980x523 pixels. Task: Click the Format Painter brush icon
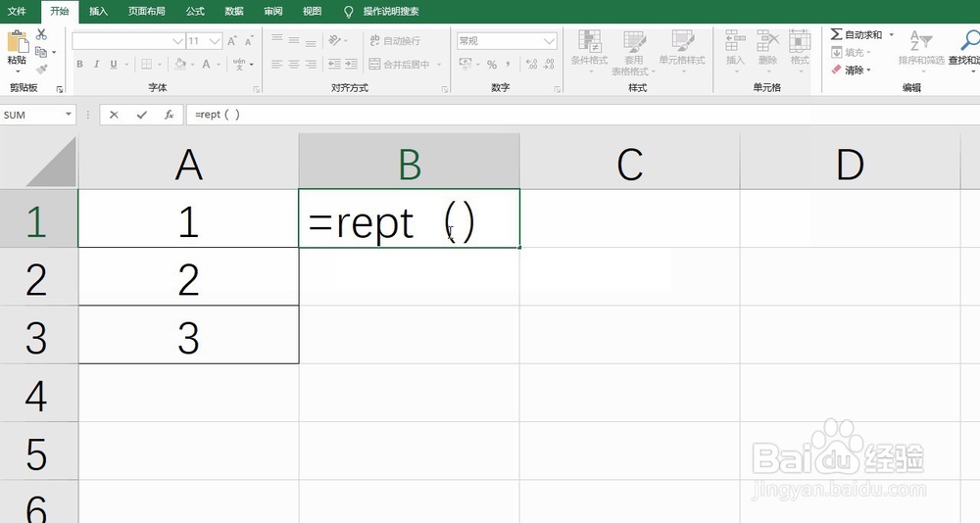[x=41, y=69]
